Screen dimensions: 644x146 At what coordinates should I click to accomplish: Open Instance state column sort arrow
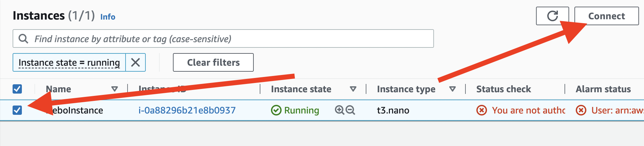353,89
